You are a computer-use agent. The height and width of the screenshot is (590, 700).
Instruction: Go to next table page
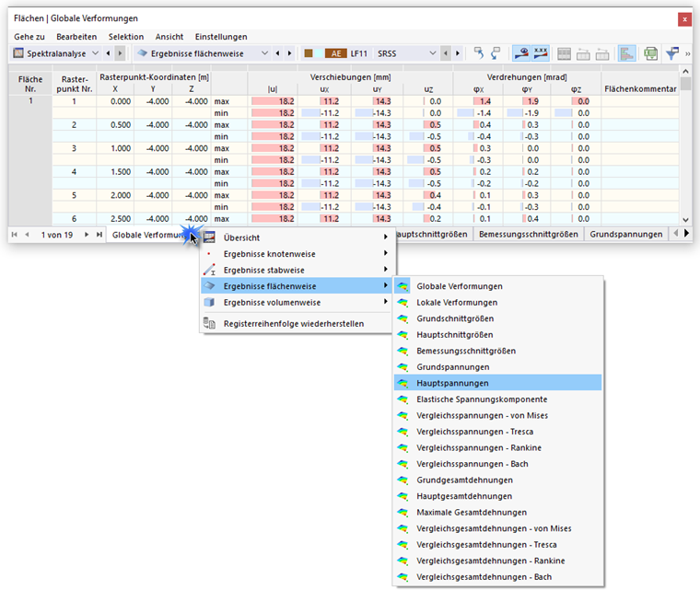(x=87, y=235)
